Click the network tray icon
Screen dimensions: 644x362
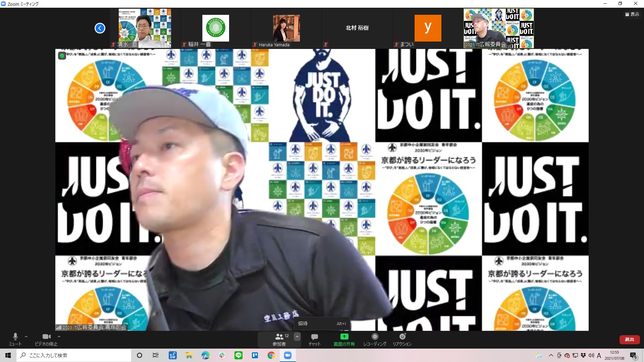(575, 355)
